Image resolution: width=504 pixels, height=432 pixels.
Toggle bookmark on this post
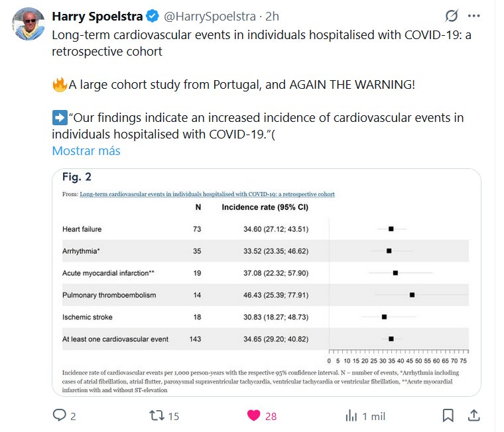(x=448, y=415)
